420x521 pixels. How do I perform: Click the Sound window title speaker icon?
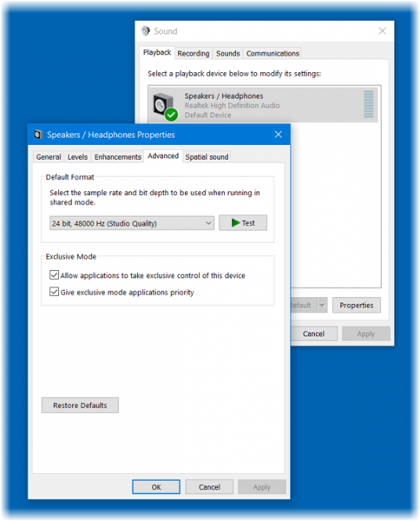click(x=146, y=31)
